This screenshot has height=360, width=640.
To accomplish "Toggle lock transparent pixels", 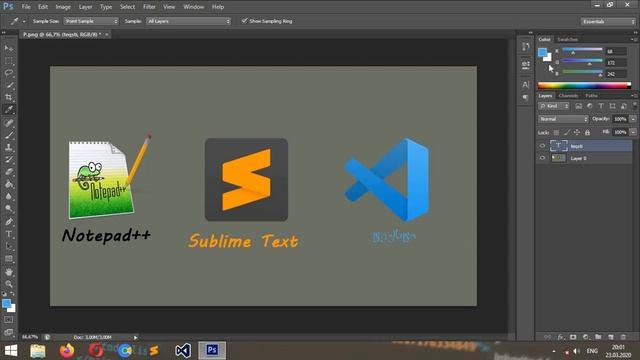I will [556, 132].
